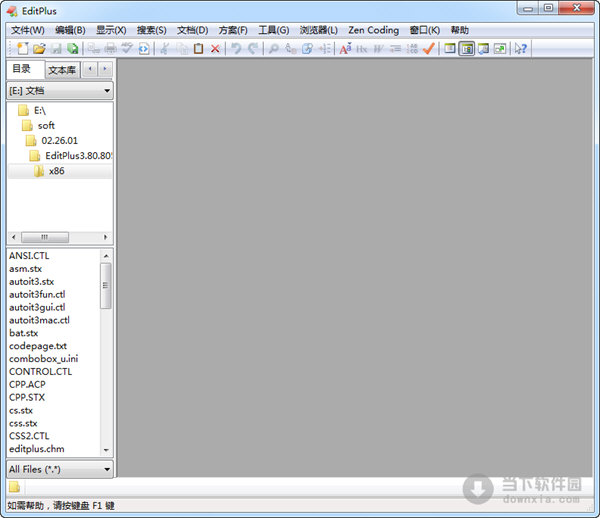600x518 pixels.
Task: Click the folder tree horizontal scrollbar thumb
Action: [45, 237]
